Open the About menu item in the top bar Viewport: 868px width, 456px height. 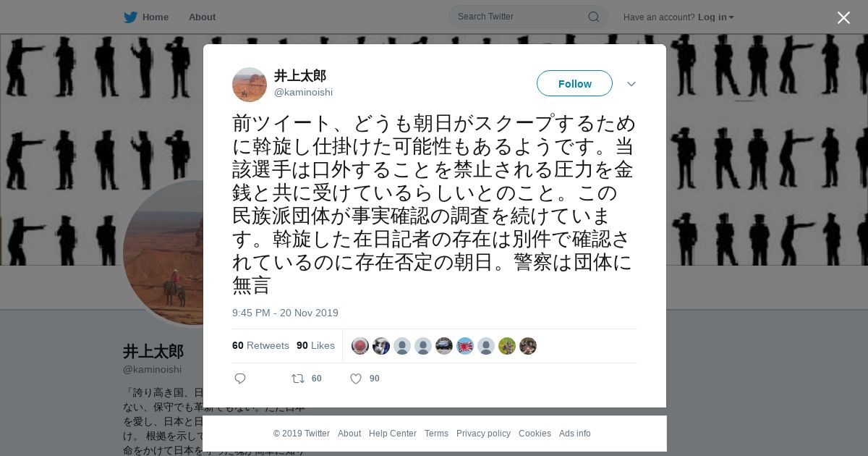pos(202,17)
